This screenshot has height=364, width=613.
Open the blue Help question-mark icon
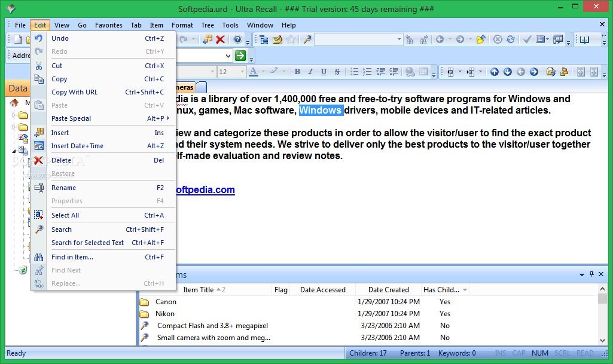click(237, 39)
